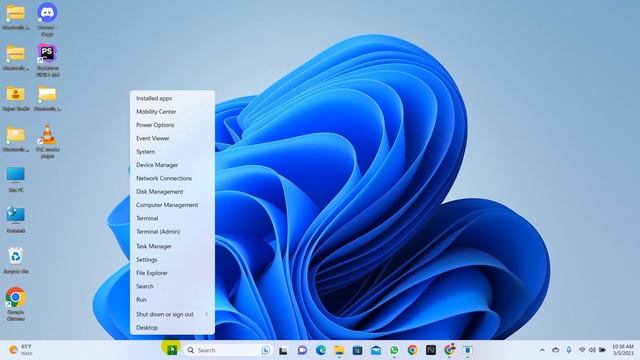
Task: Open Task View from the taskbar
Action: (x=283, y=351)
